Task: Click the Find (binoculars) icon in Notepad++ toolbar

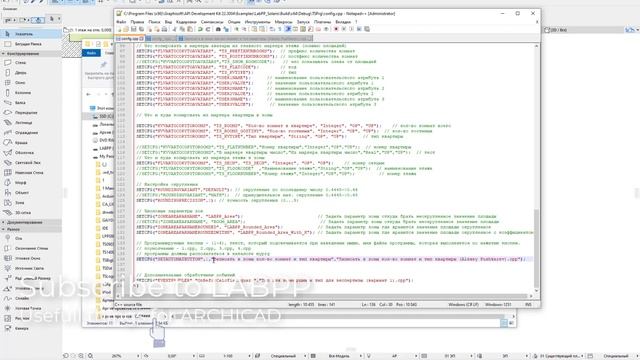Action: click(x=218, y=29)
